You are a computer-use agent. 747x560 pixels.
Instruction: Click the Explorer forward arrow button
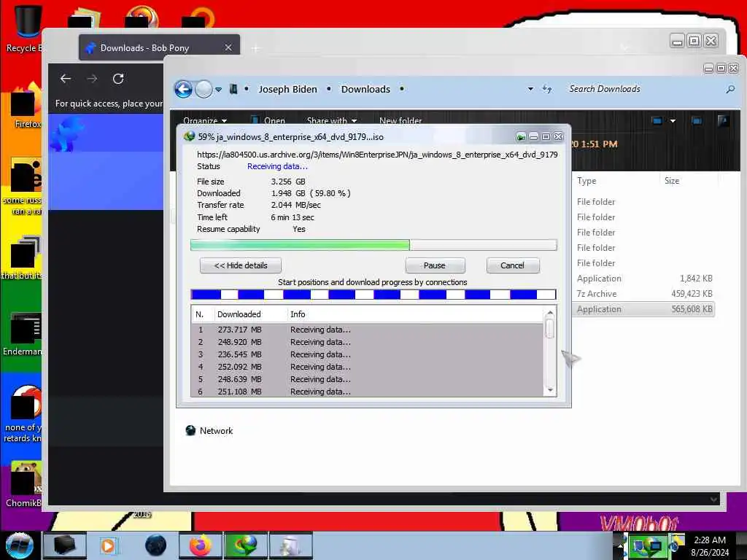pos(204,89)
